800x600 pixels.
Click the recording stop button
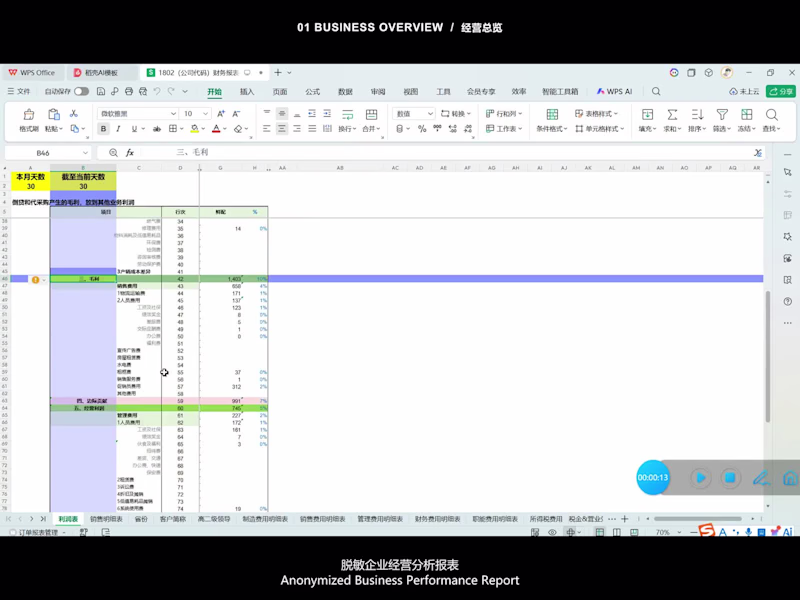click(730, 478)
